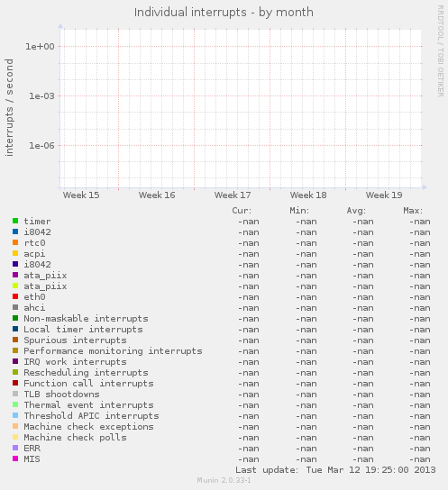The image size is (448, 490).
Task: Click the Week 17 axis label
Action: click(x=233, y=195)
